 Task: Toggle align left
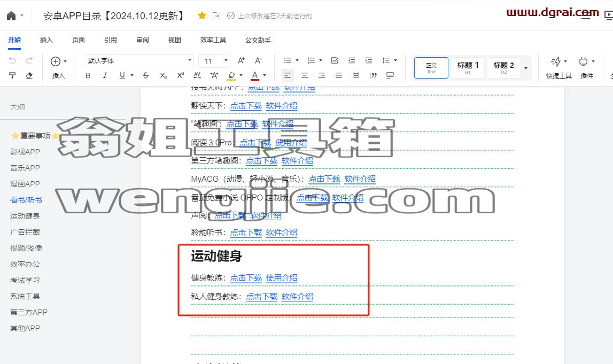click(288, 75)
